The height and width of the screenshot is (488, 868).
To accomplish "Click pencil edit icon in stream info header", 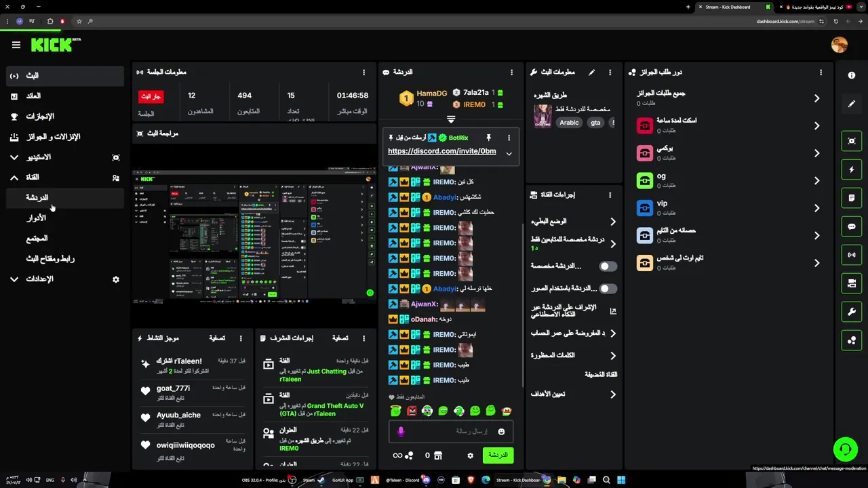I will point(591,72).
